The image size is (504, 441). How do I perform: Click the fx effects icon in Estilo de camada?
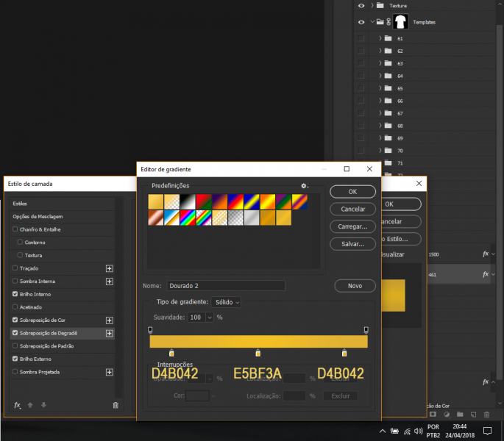click(18, 405)
